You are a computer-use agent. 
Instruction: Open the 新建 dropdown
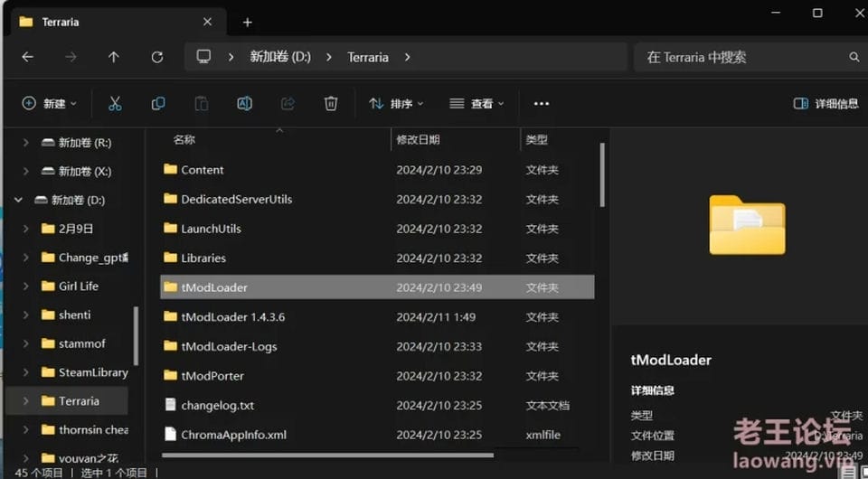point(49,103)
